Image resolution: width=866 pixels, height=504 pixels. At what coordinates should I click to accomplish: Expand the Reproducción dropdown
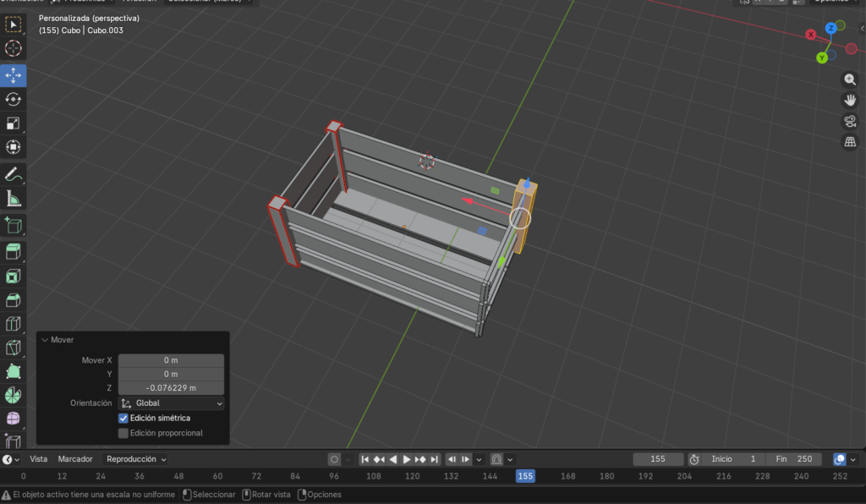tap(135, 459)
